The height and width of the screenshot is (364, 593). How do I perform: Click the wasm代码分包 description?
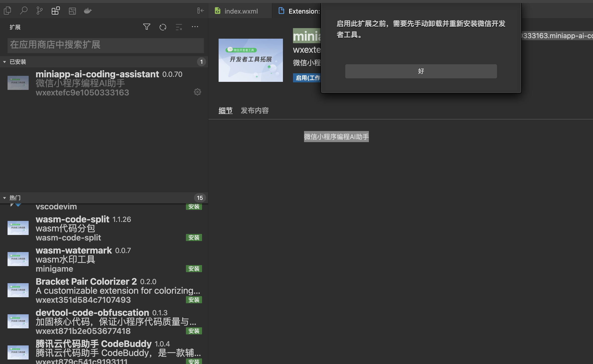[65, 228]
